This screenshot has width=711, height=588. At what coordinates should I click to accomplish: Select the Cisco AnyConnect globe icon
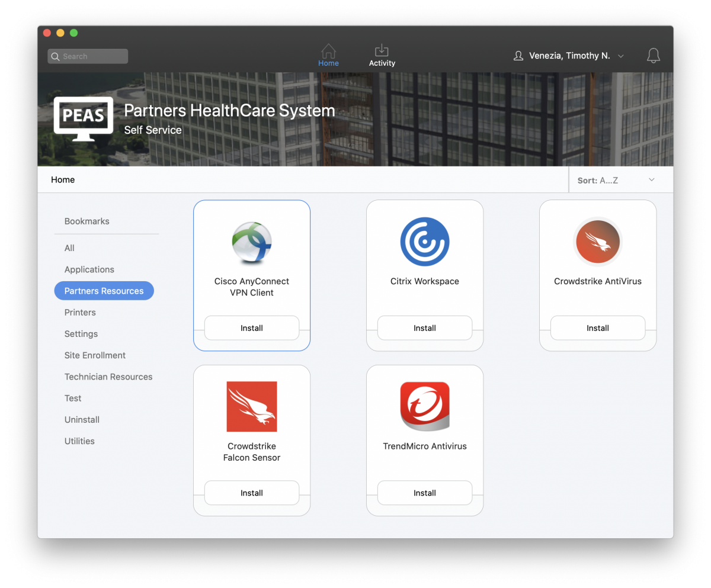pos(252,243)
